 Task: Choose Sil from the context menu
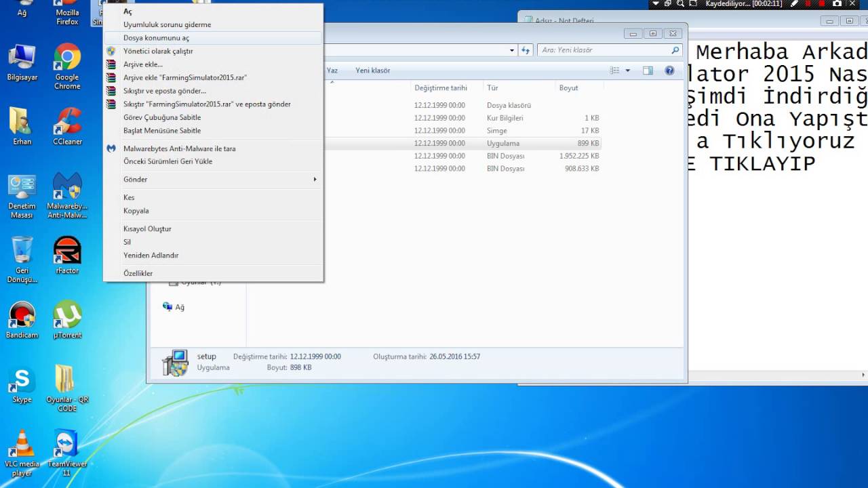point(214,242)
